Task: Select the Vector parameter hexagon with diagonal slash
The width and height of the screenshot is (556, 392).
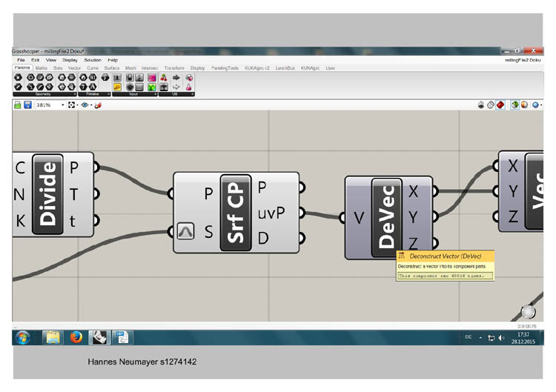Action: [x=18, y=87]
